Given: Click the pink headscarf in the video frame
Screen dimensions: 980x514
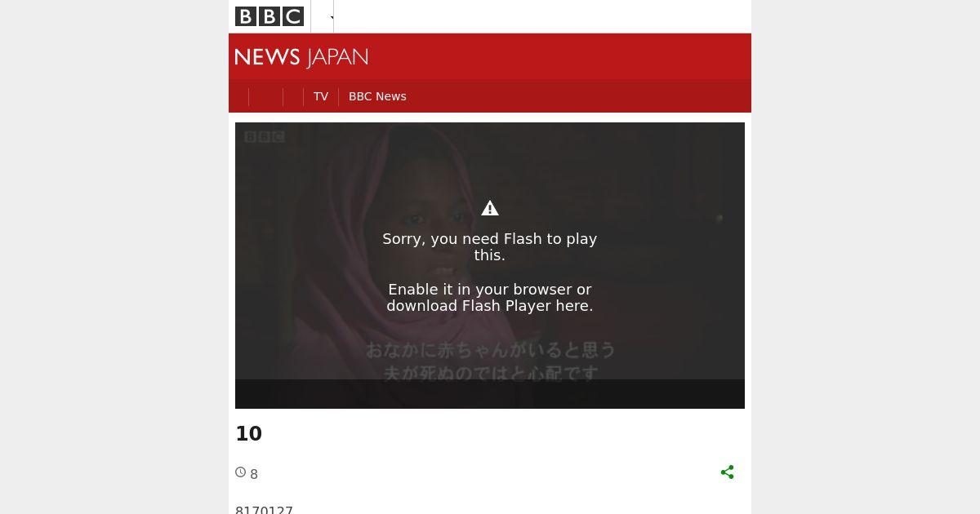Looking at the screenshot, I should pos(327,245).
